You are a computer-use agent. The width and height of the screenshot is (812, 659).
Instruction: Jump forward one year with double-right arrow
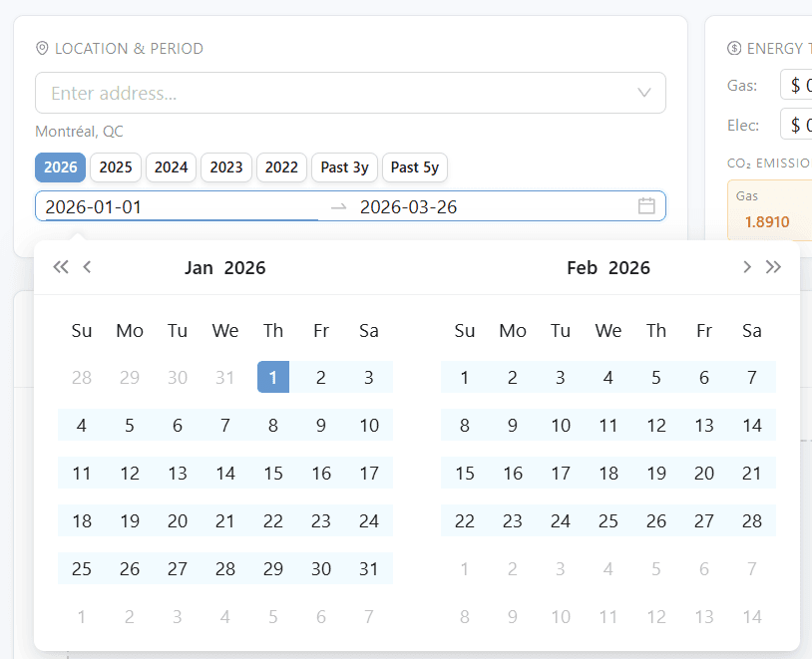point(773,267)
